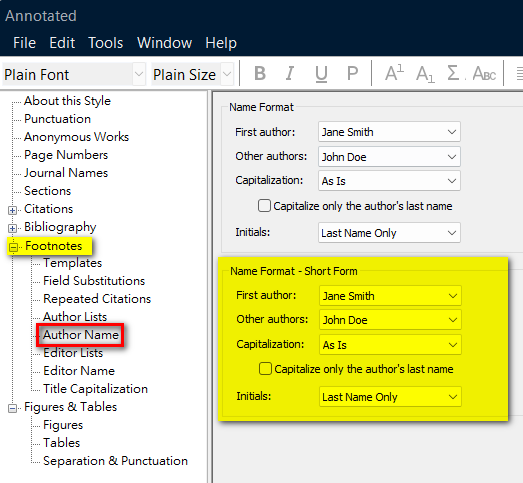Apply Small Caps formatting icon
Image resolution: width=523 pixels, height=483 pixels.
coord(484,74)
